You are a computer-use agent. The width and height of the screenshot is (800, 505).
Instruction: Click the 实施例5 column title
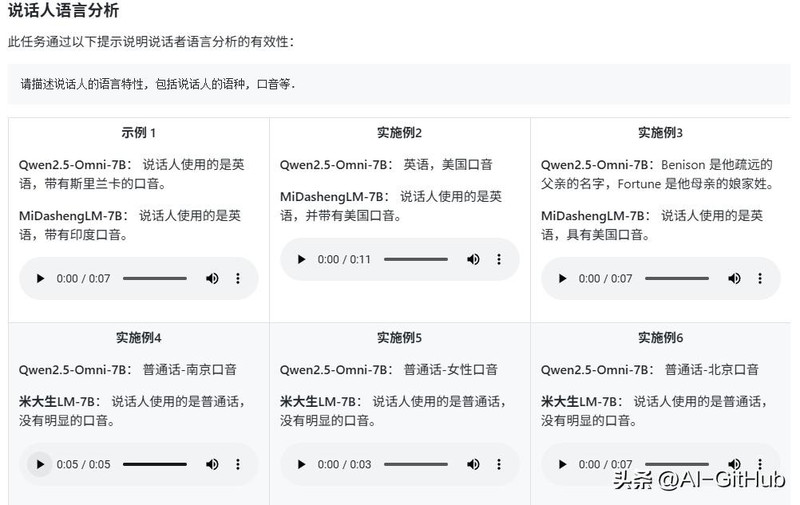coord(399,338)
